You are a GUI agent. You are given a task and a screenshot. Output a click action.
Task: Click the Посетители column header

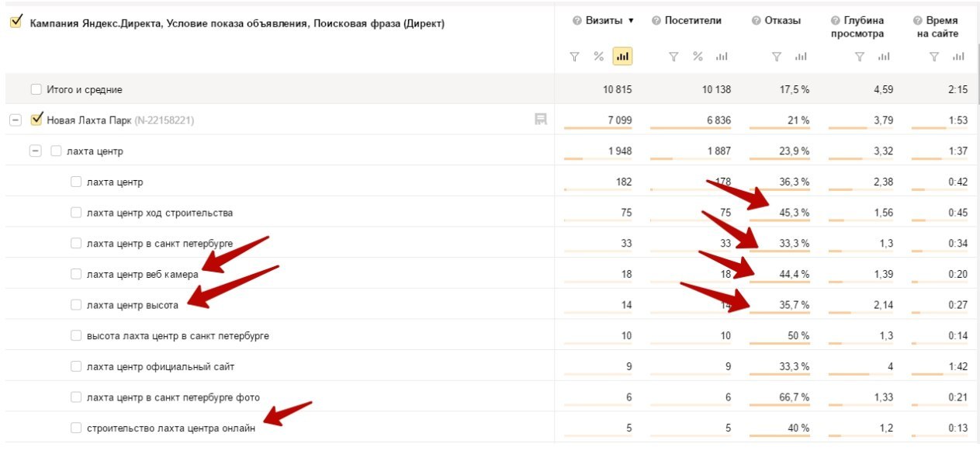pos(693,21)
